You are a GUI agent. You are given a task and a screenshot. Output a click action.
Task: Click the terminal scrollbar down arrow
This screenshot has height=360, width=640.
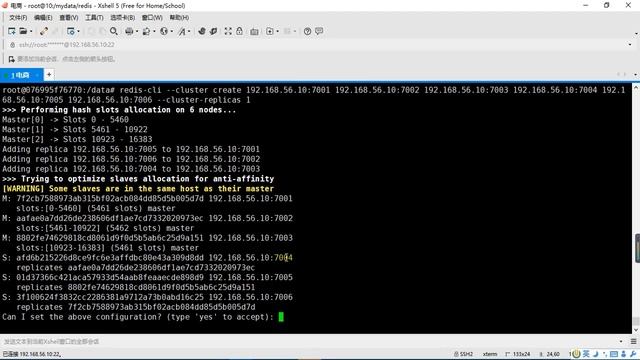[636, 330]
